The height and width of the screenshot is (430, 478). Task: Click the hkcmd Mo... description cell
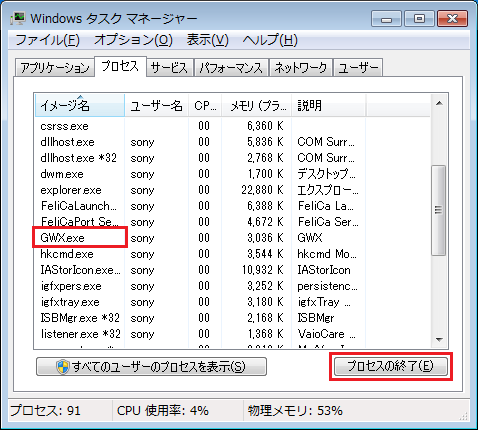point(327,254)
